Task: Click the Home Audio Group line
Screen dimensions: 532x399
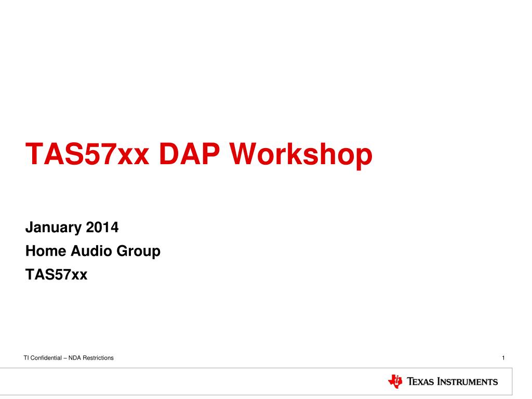Action: pos(93,251)
